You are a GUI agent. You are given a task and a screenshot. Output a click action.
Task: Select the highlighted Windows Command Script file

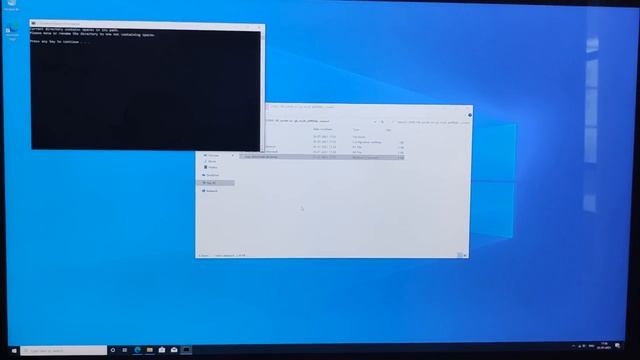(x=322, y=157)
